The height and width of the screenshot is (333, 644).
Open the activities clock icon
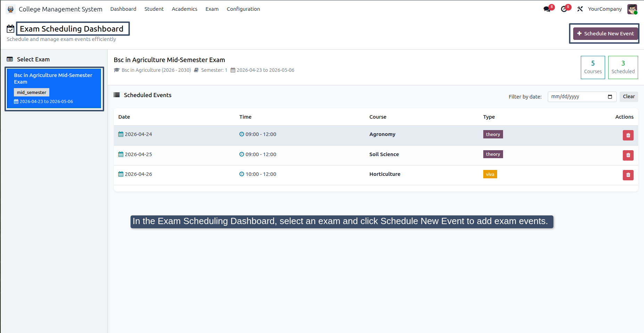click(x=564, y=9)
